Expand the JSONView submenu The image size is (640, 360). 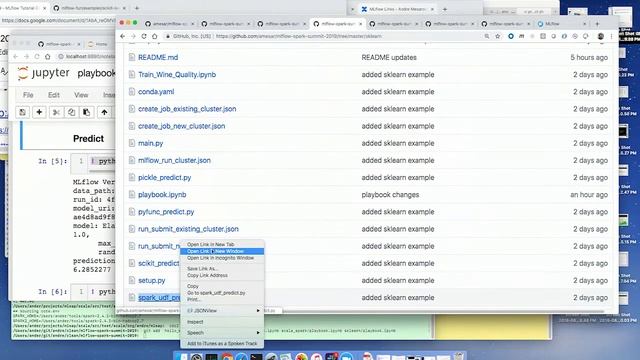[222, 311]
